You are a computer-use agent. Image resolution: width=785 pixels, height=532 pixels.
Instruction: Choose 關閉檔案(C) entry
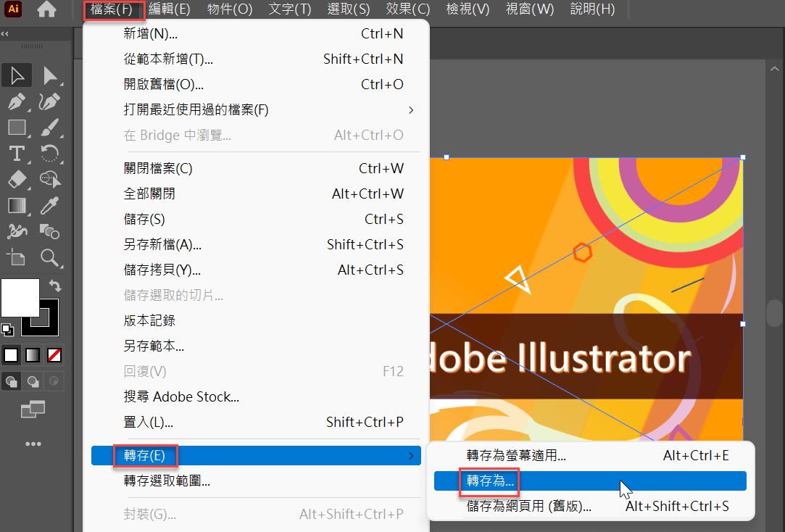[256, 168]
